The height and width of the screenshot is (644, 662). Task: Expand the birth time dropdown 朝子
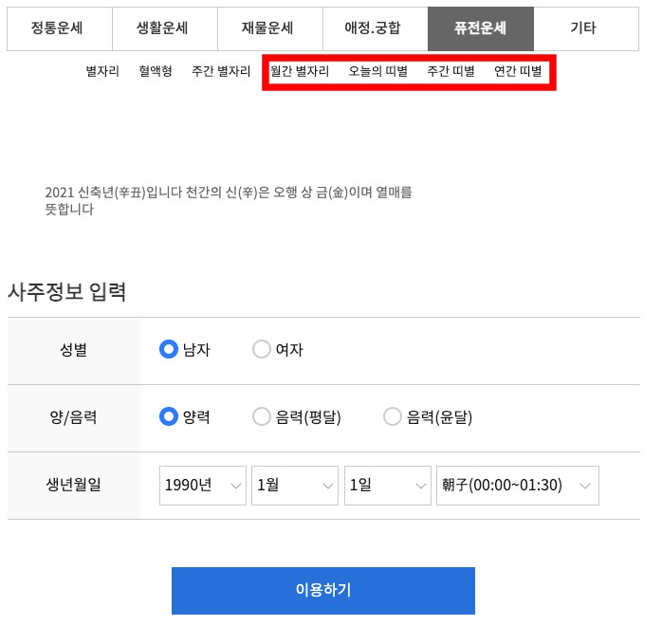coord(517,486)
